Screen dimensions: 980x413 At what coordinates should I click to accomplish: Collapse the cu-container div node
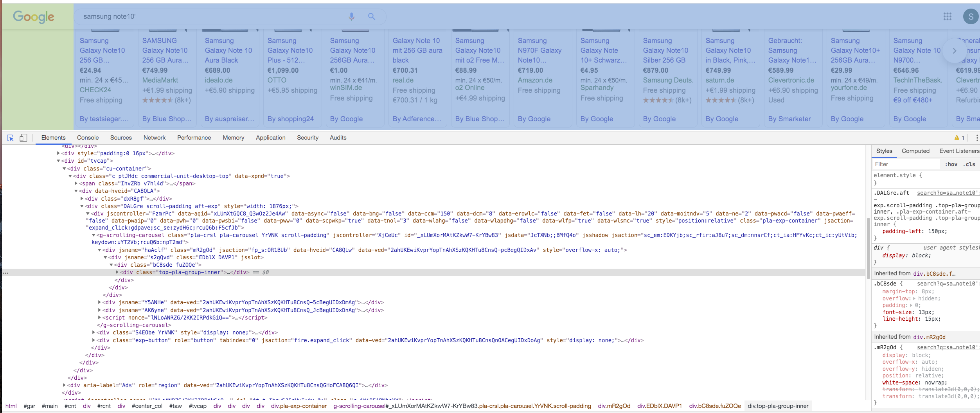65,169
